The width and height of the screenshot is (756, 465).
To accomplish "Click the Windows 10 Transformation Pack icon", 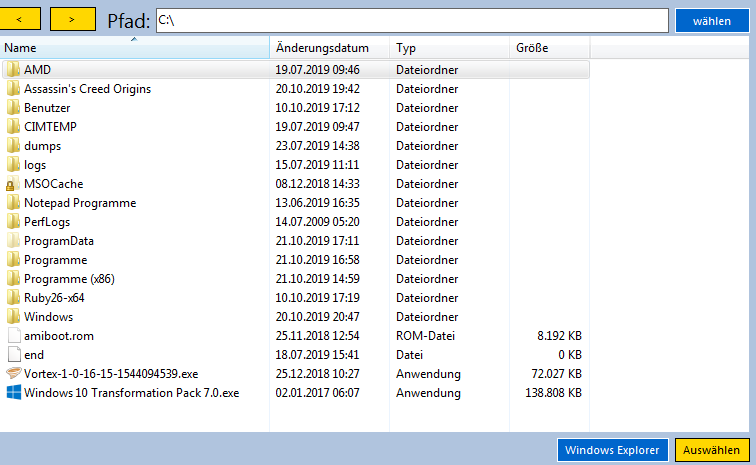I will (x=13, y=393).
